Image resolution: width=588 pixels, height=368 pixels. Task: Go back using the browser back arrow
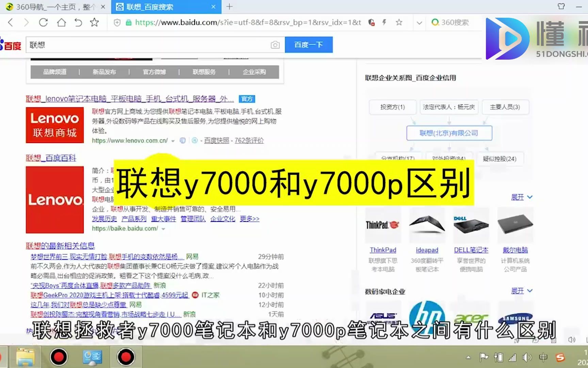click(11, 22)
